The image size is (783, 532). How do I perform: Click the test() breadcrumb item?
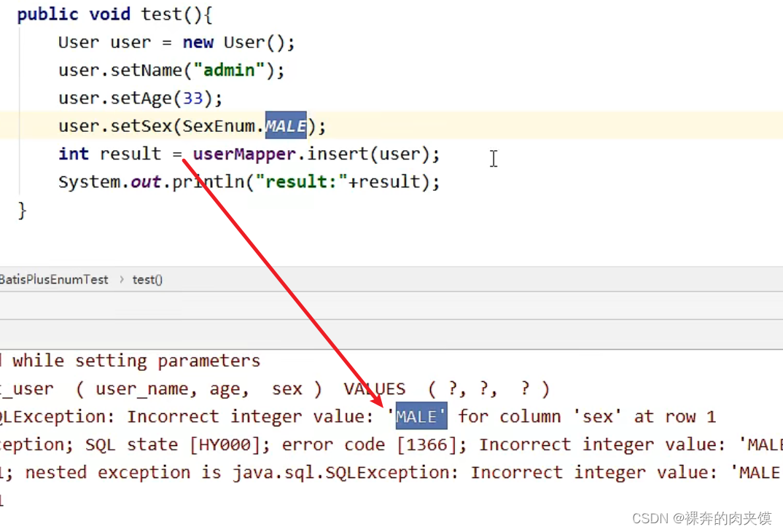pos(147,279)
